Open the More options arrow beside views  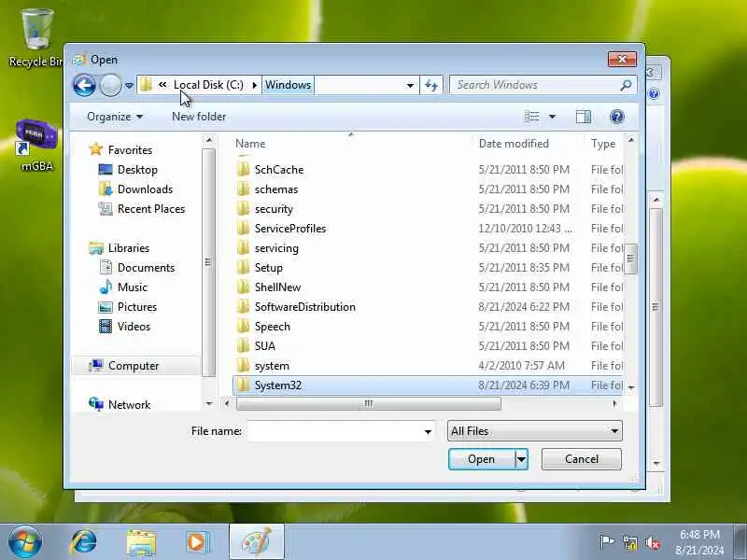tap(552, 117)
